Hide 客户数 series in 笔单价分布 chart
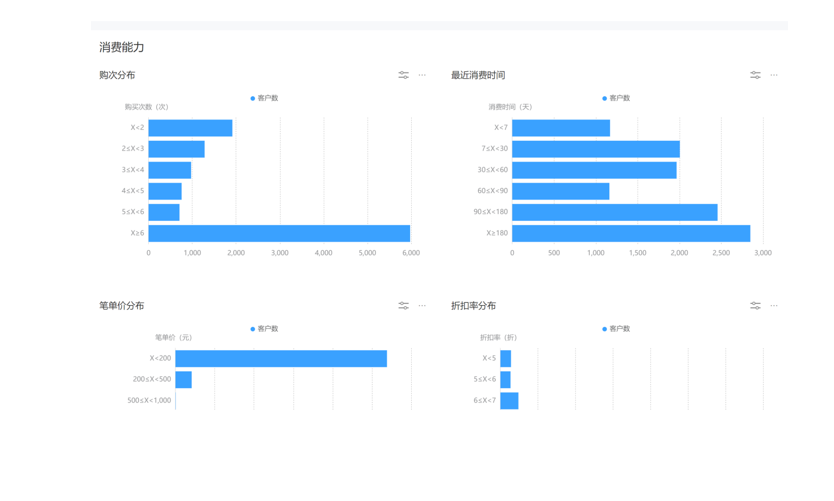 pos(265,329)
